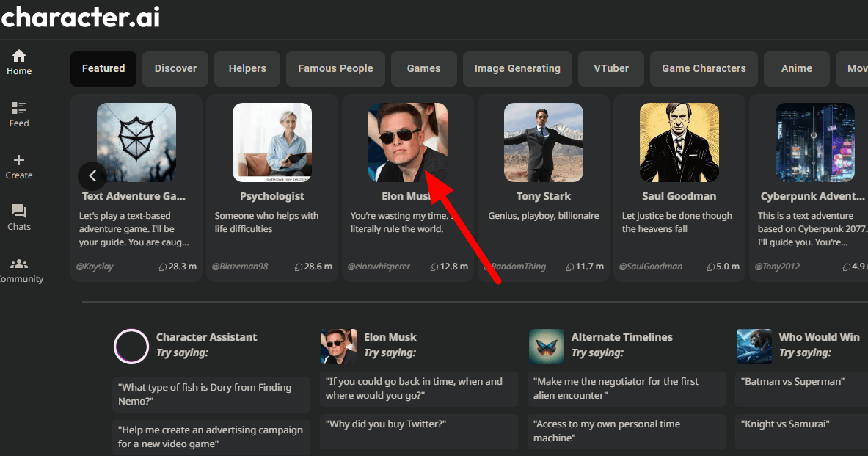
Task: Click the Text Adventure Ga... title
Action: coord(134,196)
